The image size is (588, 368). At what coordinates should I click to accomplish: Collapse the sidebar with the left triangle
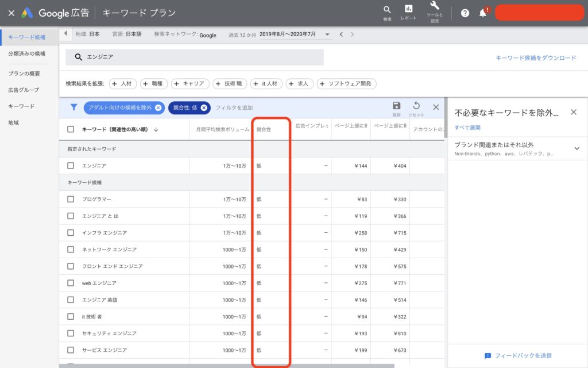(x=65, y=33)
